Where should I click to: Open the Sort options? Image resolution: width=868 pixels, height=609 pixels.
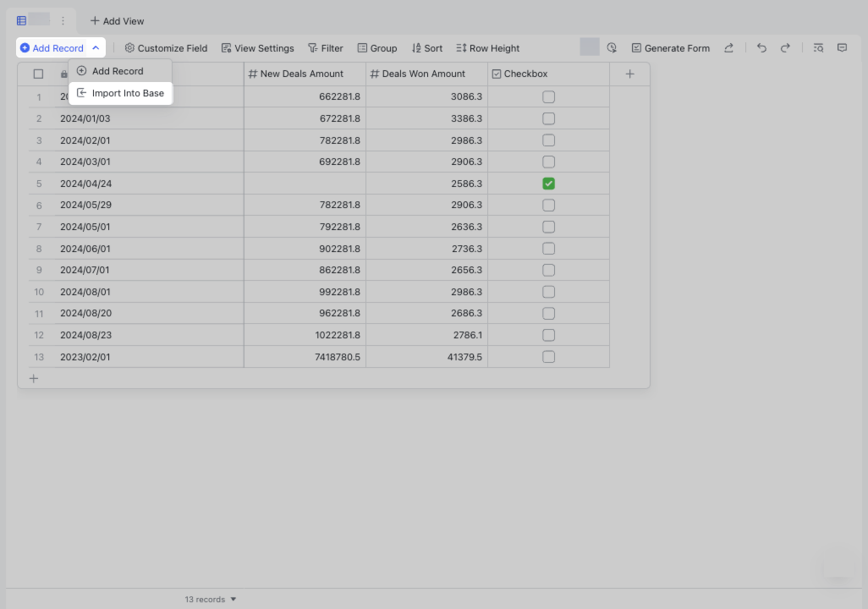click(x=426, y=48)
